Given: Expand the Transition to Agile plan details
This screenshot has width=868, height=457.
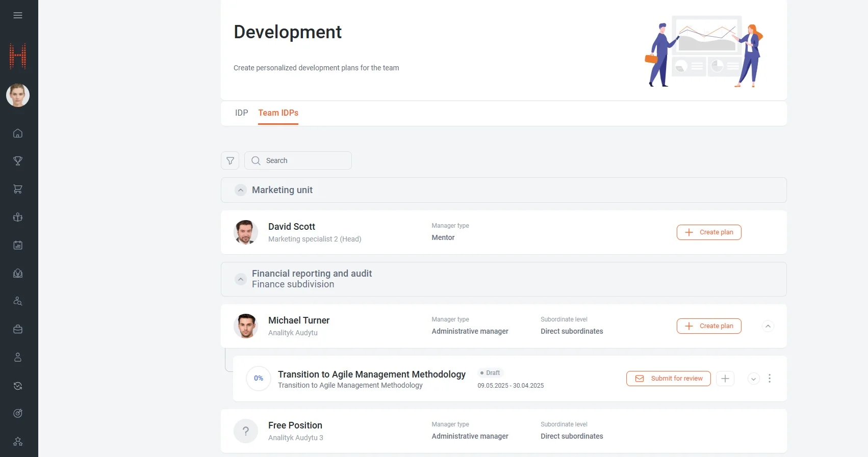Looking at the screenshot, I should point(753,379).
